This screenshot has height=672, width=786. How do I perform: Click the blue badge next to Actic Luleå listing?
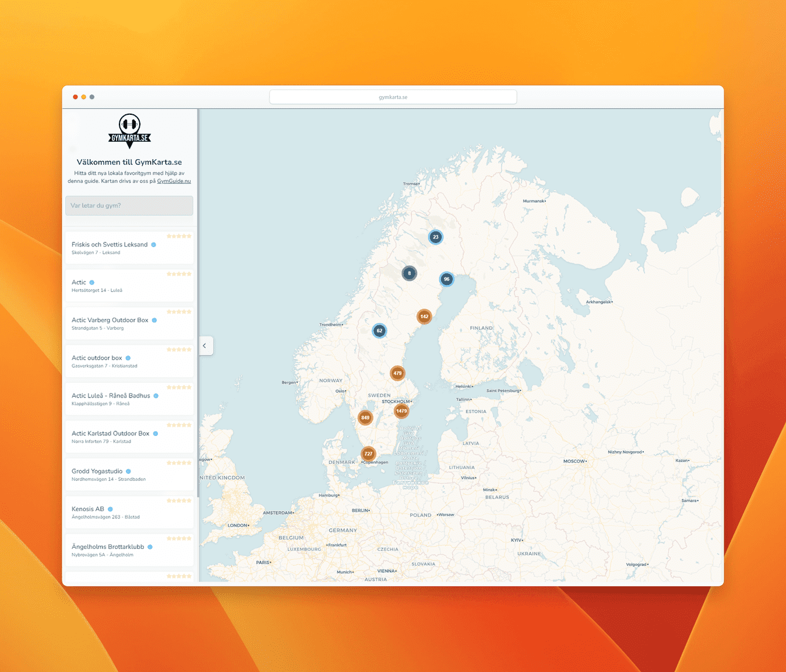tap(91, 283)
